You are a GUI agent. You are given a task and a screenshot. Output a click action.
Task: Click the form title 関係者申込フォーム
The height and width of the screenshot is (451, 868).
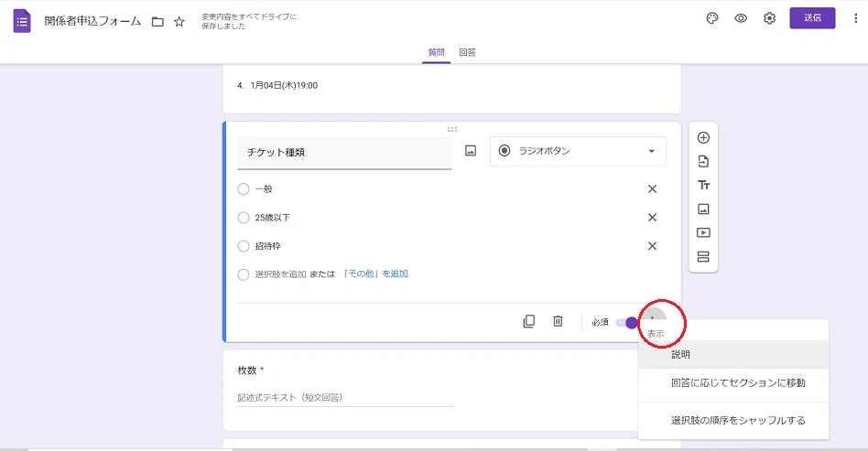tap(92, 22)
